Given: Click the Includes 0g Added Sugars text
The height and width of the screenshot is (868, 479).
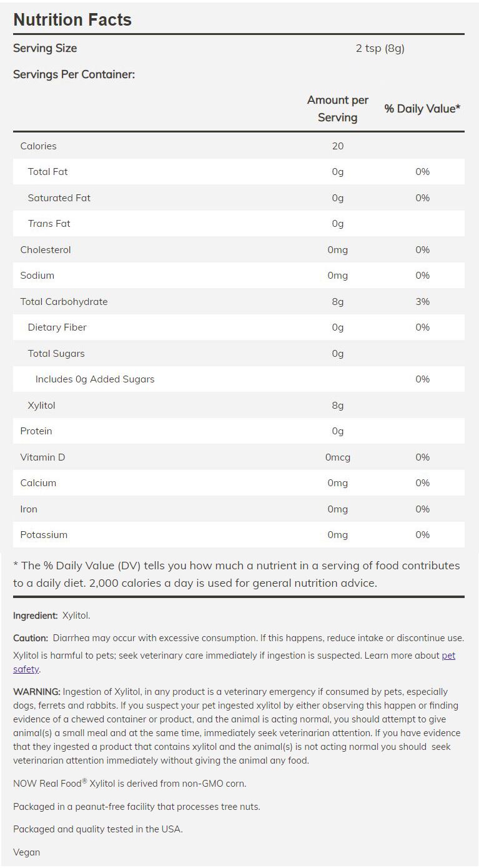Looking at the screenshot, I should (94, 379).
